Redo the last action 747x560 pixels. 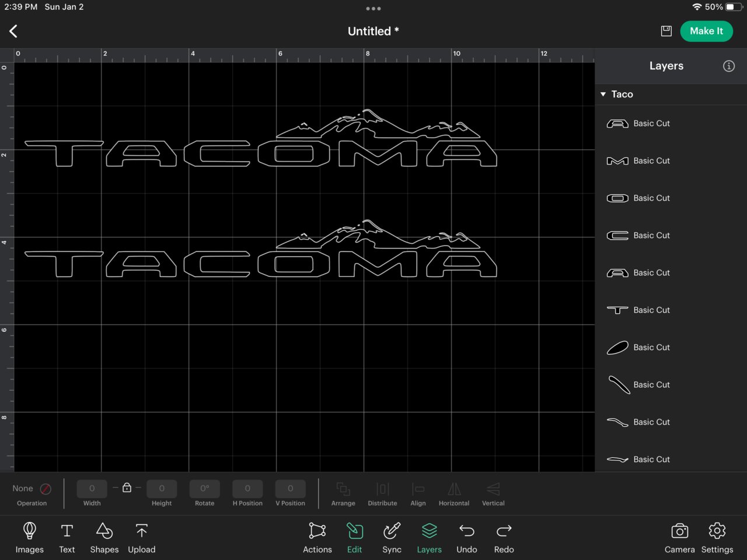(x=504, y=537)
